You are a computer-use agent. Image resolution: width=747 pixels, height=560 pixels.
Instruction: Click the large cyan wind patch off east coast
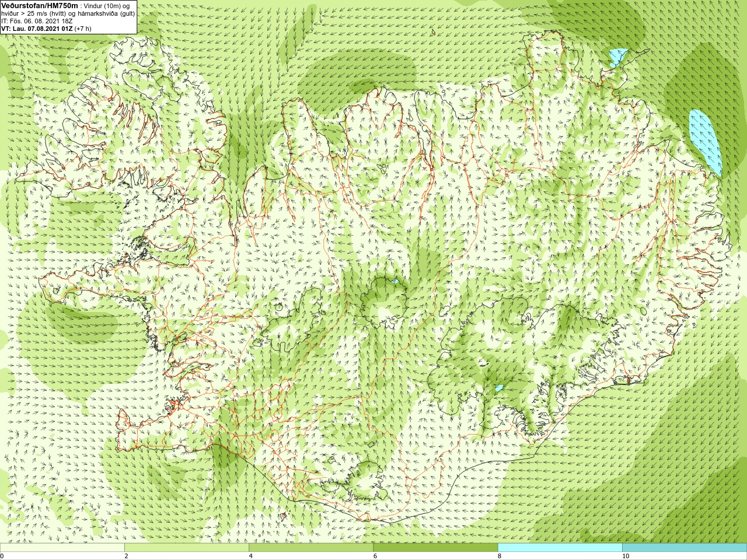tap(705, 142)
